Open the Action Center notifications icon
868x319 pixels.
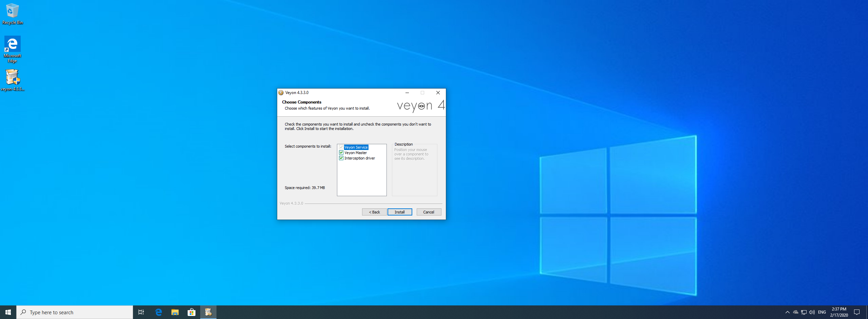coord(857,312)
